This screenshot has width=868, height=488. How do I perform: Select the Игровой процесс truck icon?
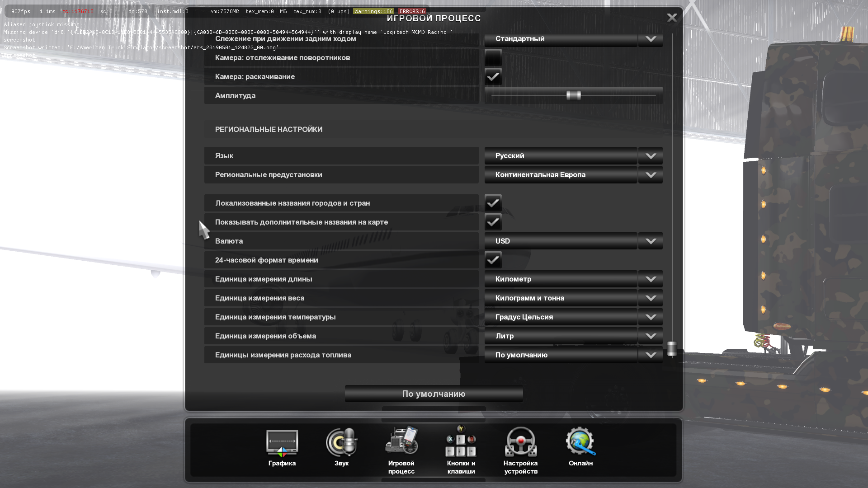(401, 440)
